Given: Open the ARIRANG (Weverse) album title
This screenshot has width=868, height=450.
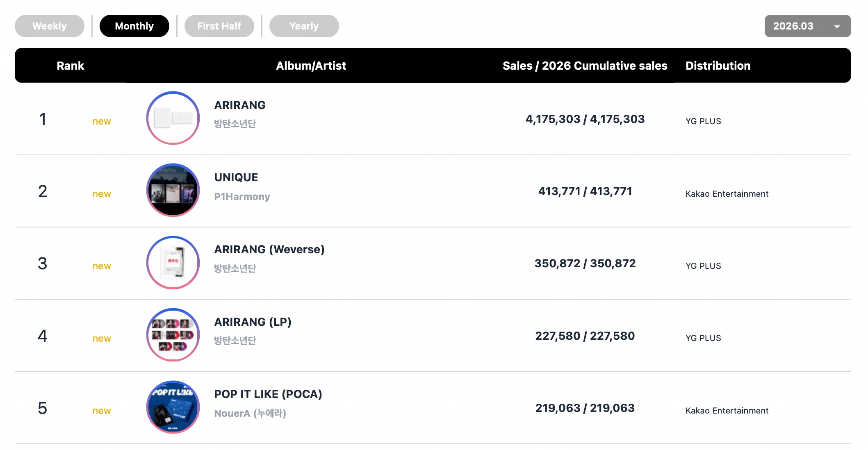Looking at the screenshot, I should tap(269, 250).
